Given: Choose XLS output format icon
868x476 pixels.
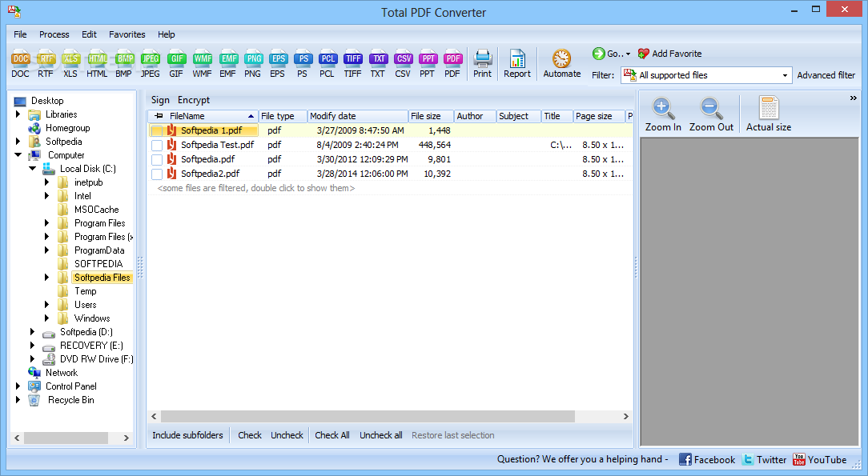Looking at the screenshot, I should [x=70, y=64].
